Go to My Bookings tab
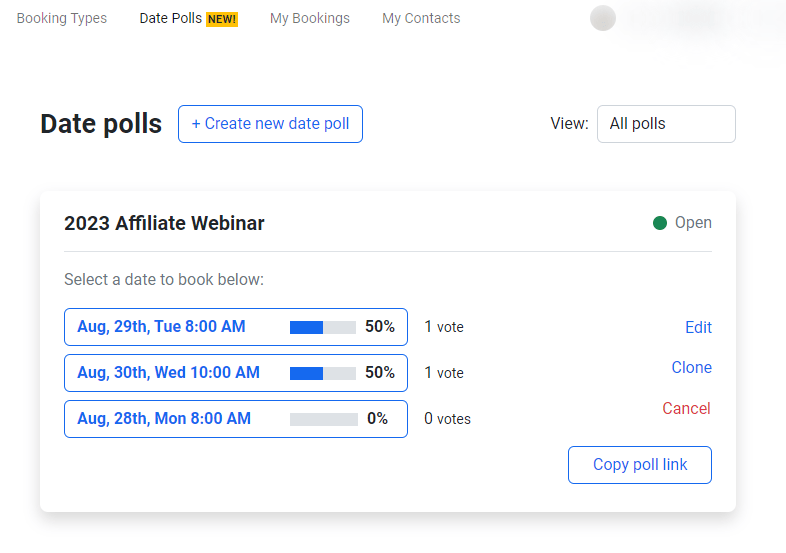Screen dimensions: 786x553 tap(310, 19)
